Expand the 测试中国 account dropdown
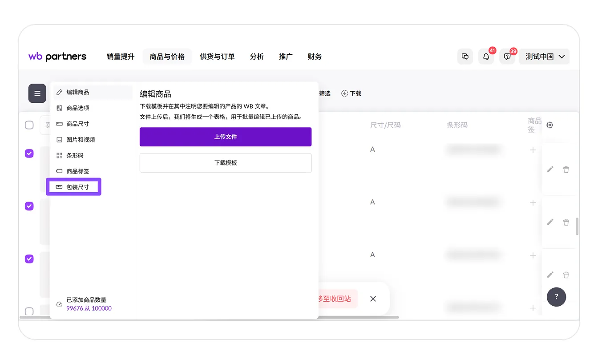The image size is (598, 364). click(x=544, y=57)
